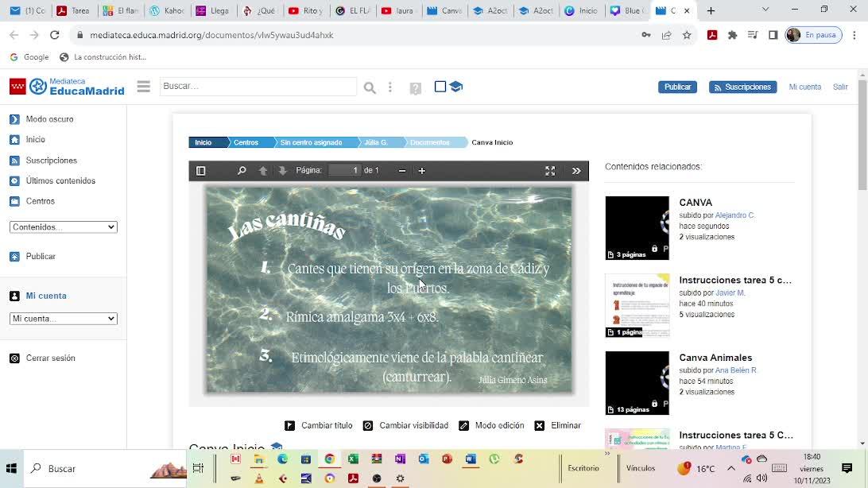Open the CANVA related content thumbnail
The height and width of the screenshot is (488, 868).
coord(637,228)
